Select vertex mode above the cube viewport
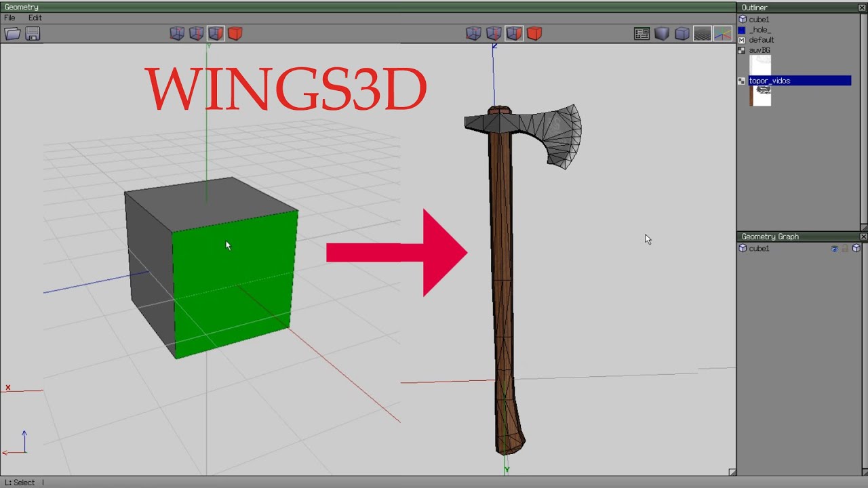The image size is (868, 488). pos(177,33)
